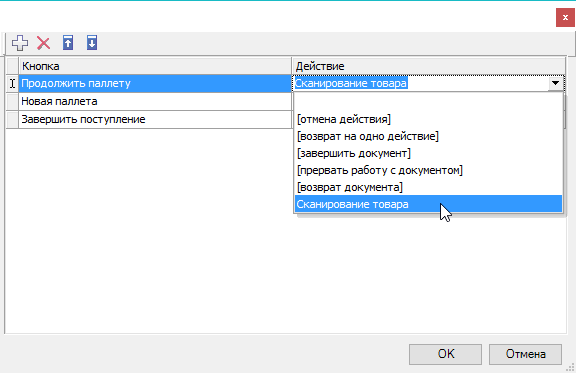Image resolution: width=576 pixels, height=373 pixels.
Task: Close the dialog with the red X button
Action: pos(565,18)
